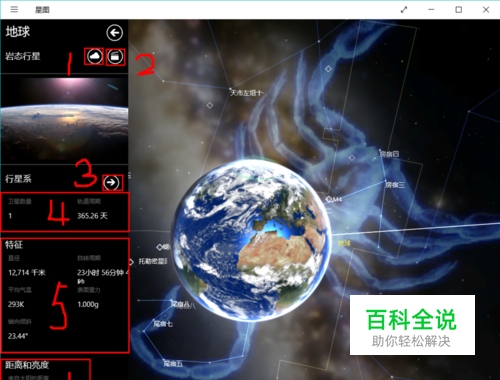
Task: Click the yellow 地球 label near the globe
Action: (344, 243)
